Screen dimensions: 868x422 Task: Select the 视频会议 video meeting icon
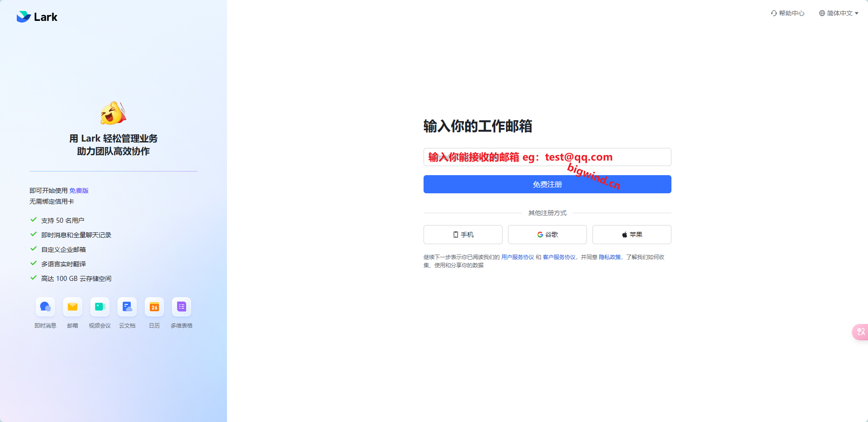(99, 307)
